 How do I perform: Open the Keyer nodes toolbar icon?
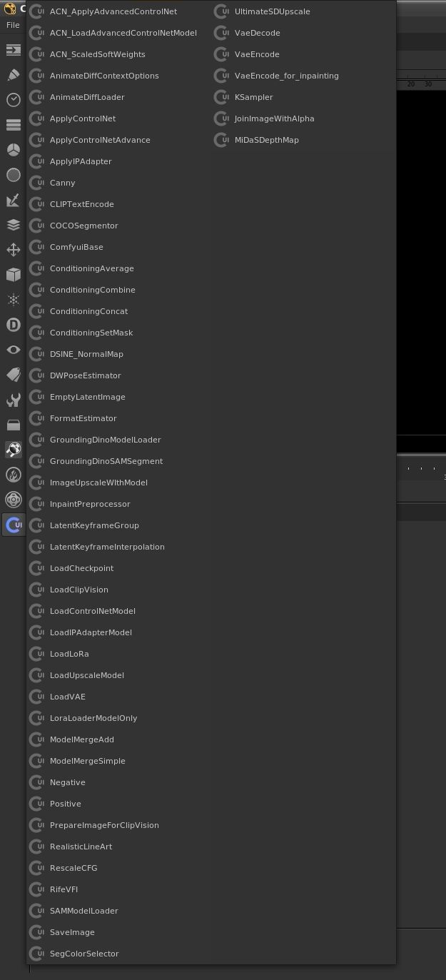tap(13, 200)
